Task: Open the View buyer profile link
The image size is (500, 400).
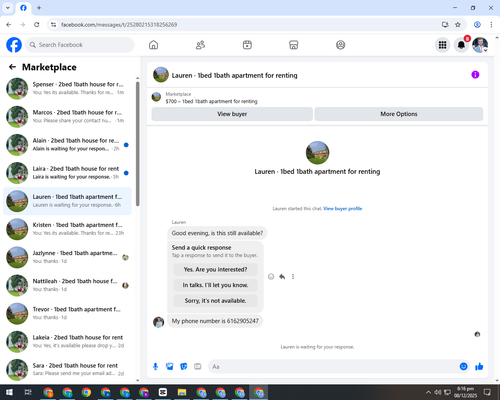Action: pyautogui.click(x=343, y=209)
